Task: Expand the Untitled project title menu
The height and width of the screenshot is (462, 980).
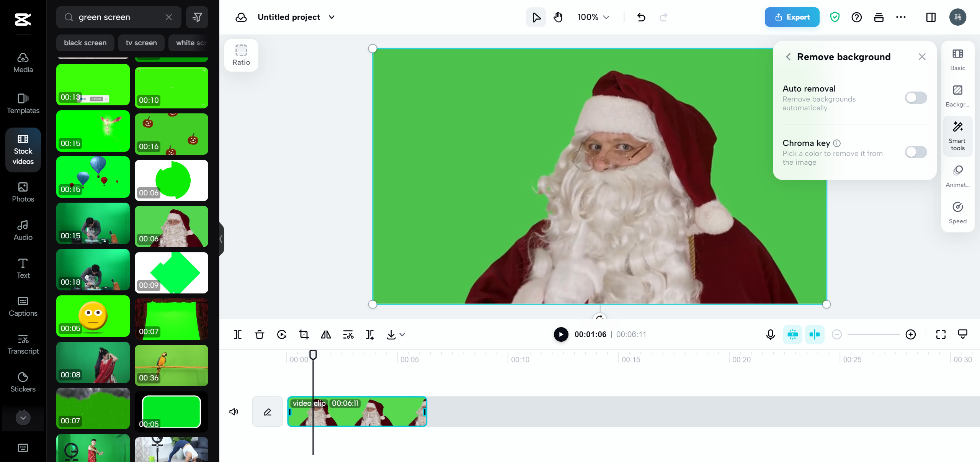Action: click(332, 17)
